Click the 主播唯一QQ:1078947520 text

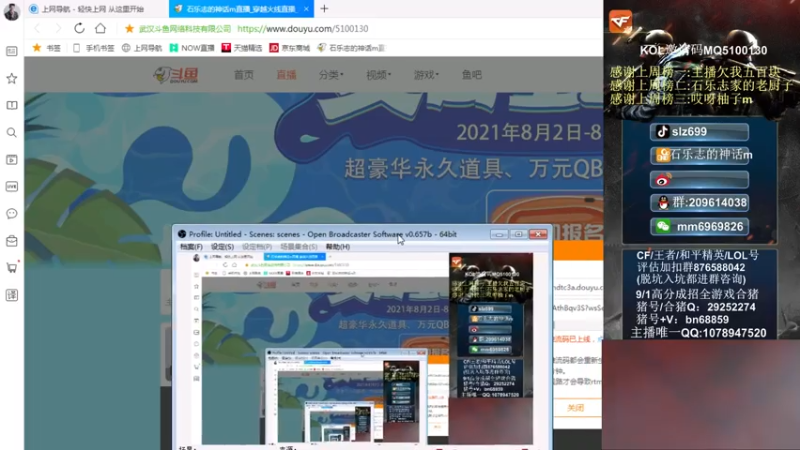[699, 333]
